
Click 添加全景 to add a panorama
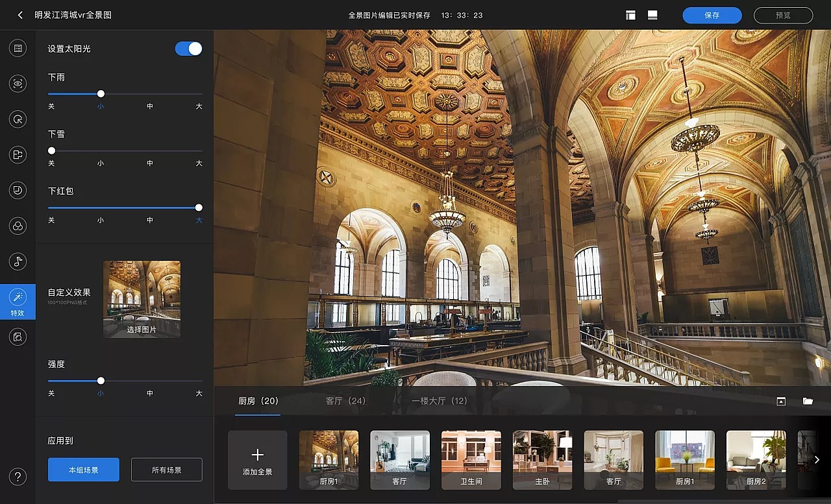pos(258,460)
